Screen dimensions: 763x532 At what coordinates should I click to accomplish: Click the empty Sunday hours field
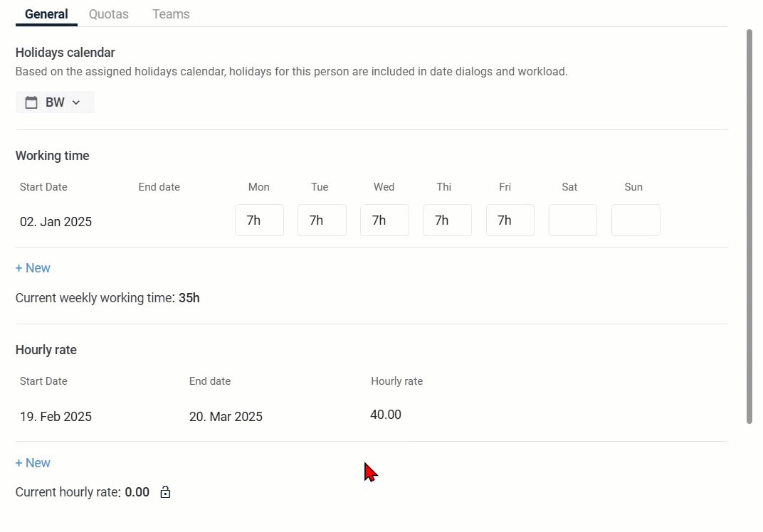point(635,220)
